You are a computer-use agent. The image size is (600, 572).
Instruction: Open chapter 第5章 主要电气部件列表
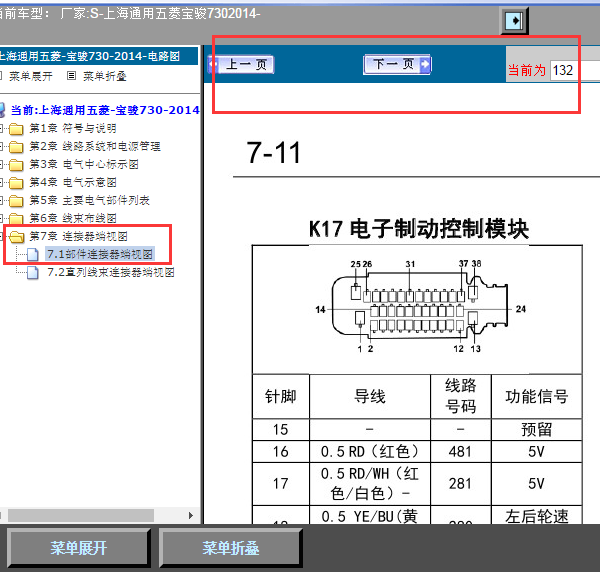pyautogui.click(x=90, y=200)
